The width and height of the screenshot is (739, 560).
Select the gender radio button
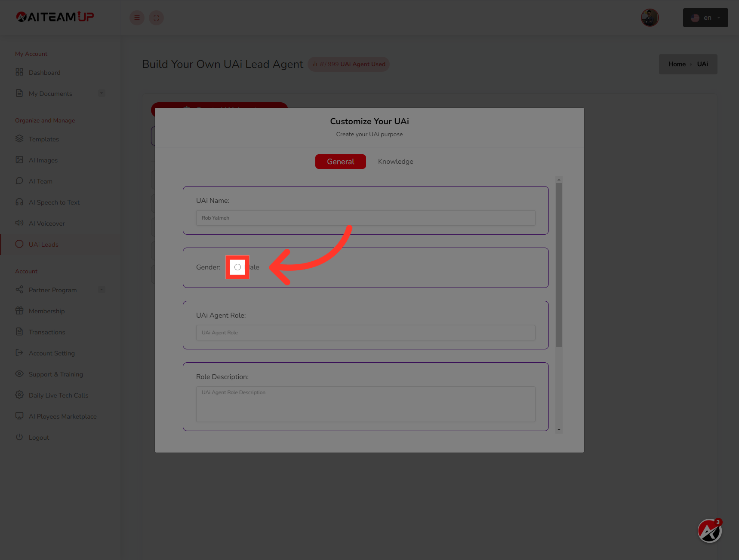coord(237,267)
